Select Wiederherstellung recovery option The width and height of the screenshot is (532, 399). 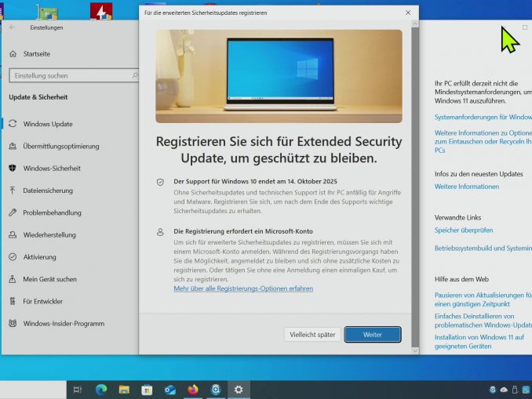(49, 234)
